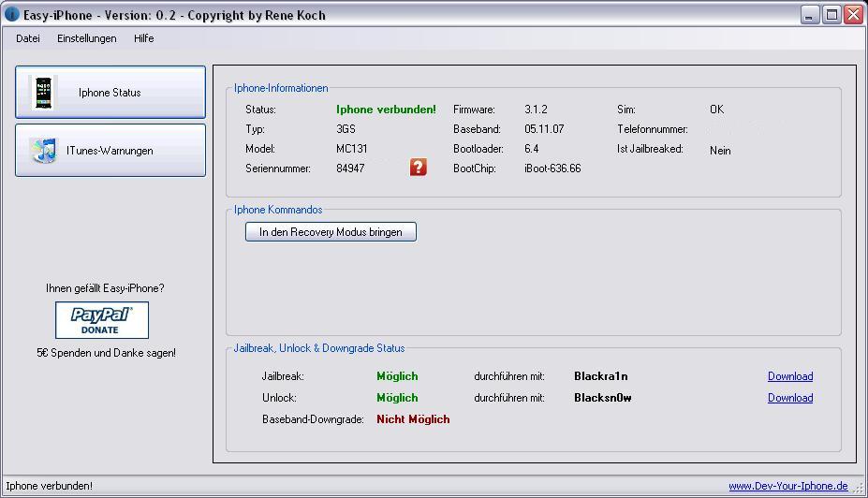Follow the Download link for Blackra1n jailbreak
The height and width of the screenshot is (498, 868).
[x=789, y=376]
